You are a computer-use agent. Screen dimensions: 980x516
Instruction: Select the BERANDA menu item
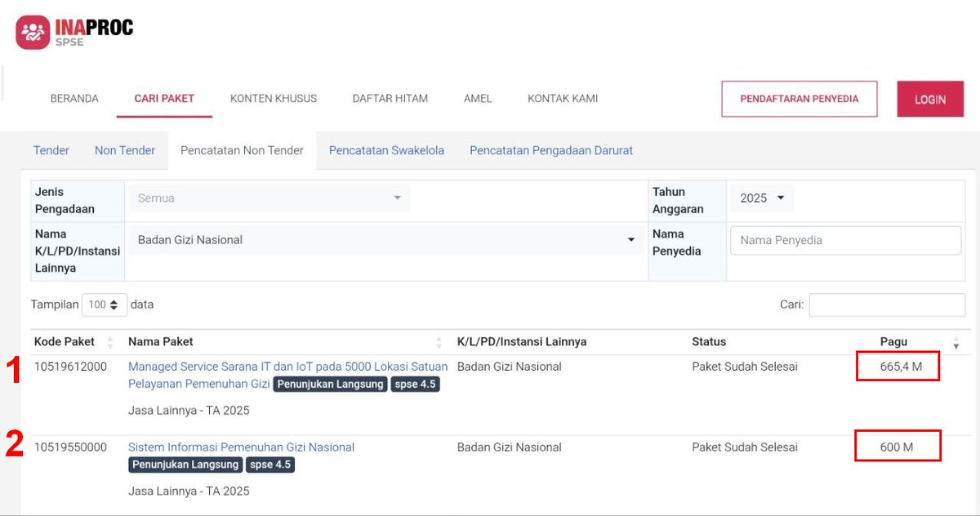74,98
